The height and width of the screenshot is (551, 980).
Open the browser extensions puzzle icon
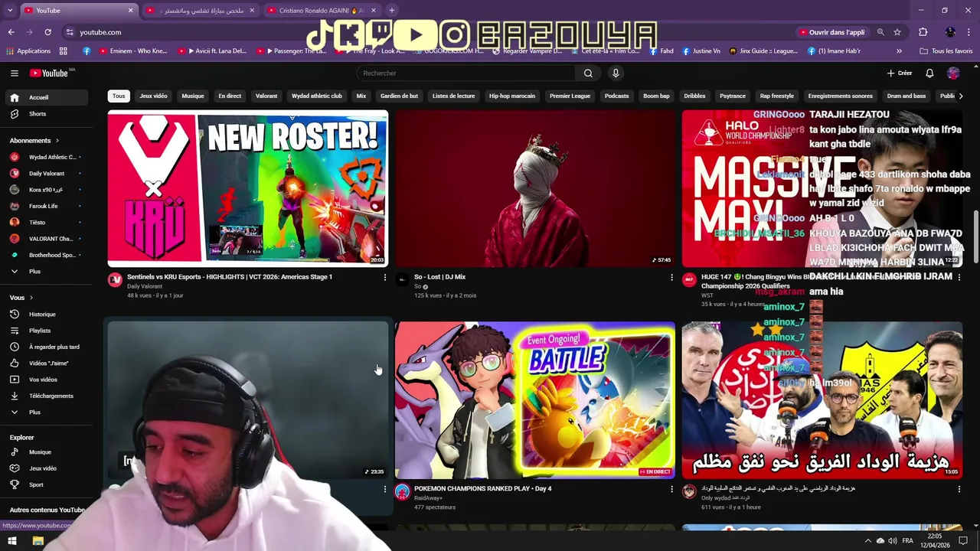[x=923, y=32]
